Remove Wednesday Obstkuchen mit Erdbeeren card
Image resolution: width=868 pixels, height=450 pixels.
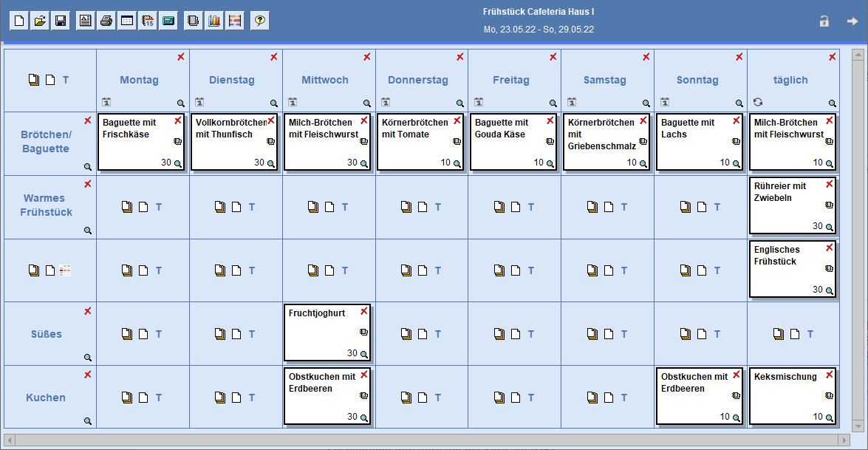pyautogui.click(x=363, y=375)
